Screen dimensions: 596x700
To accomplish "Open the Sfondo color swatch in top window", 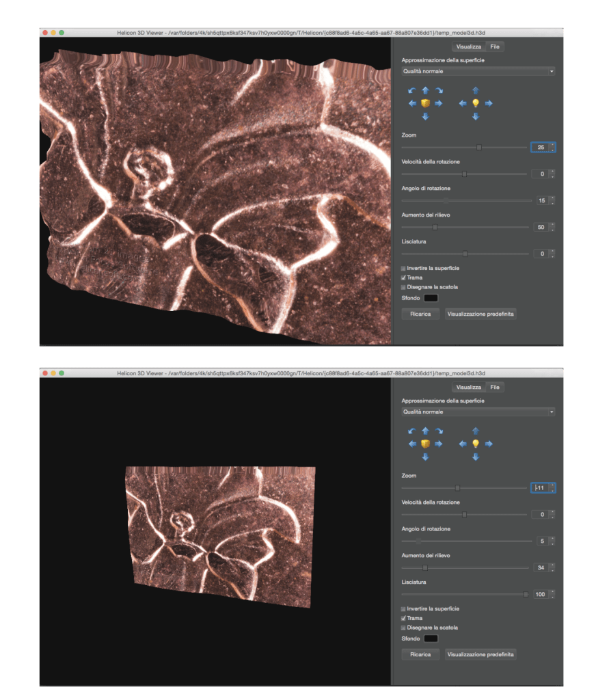I will point(431,298).
